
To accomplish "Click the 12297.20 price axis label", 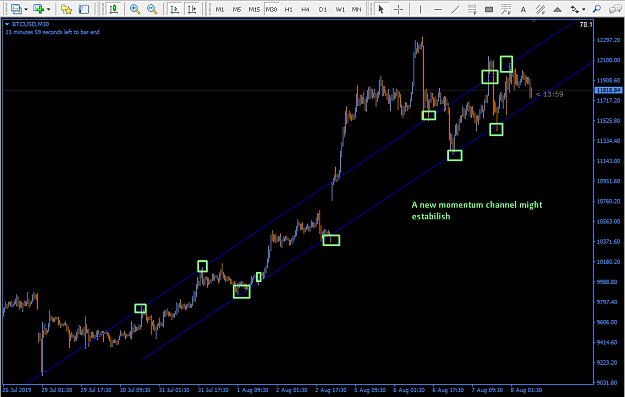I will click(x=608, y=40).
